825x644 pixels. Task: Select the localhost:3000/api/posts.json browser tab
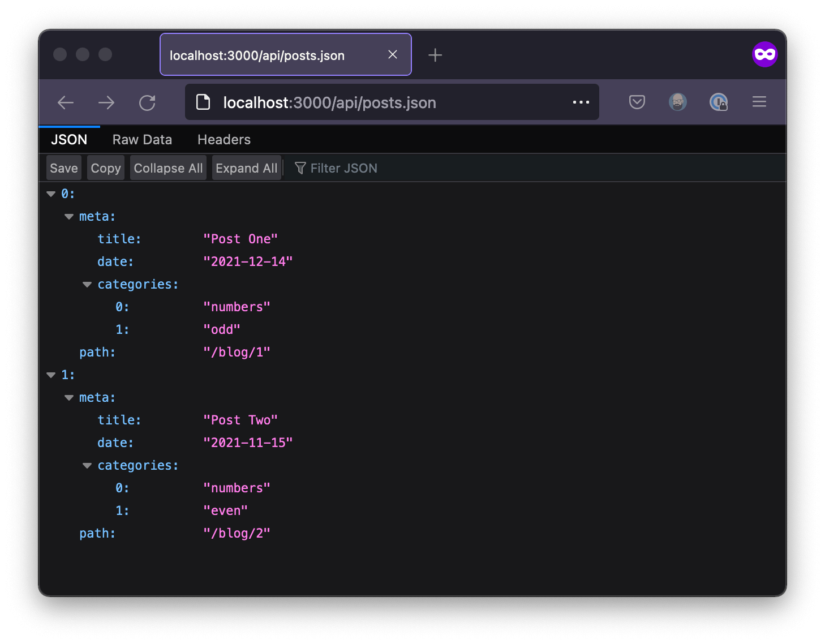(286, 54)
